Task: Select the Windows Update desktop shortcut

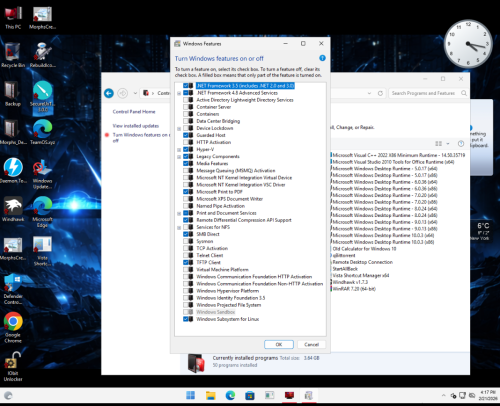Action: (42, 174)
